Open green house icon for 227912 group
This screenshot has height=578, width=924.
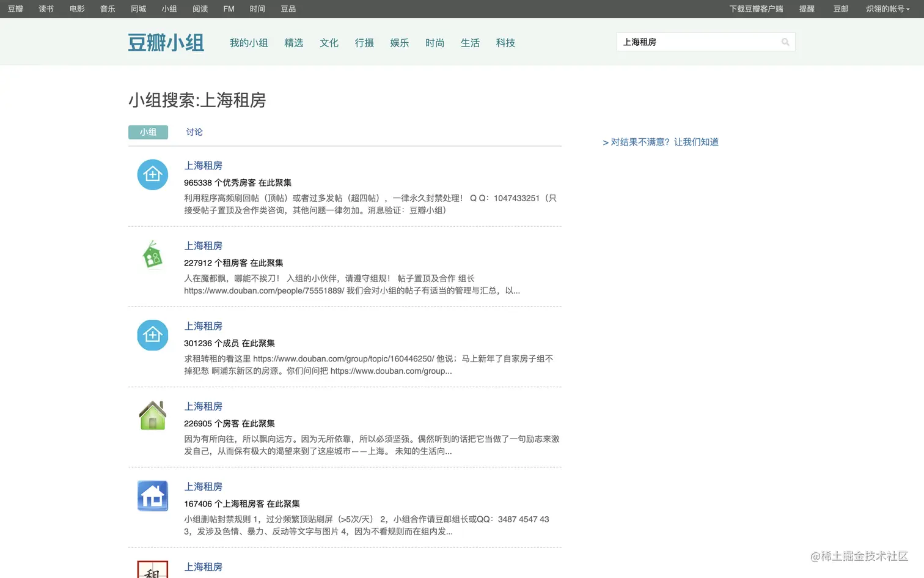(153, 255)
